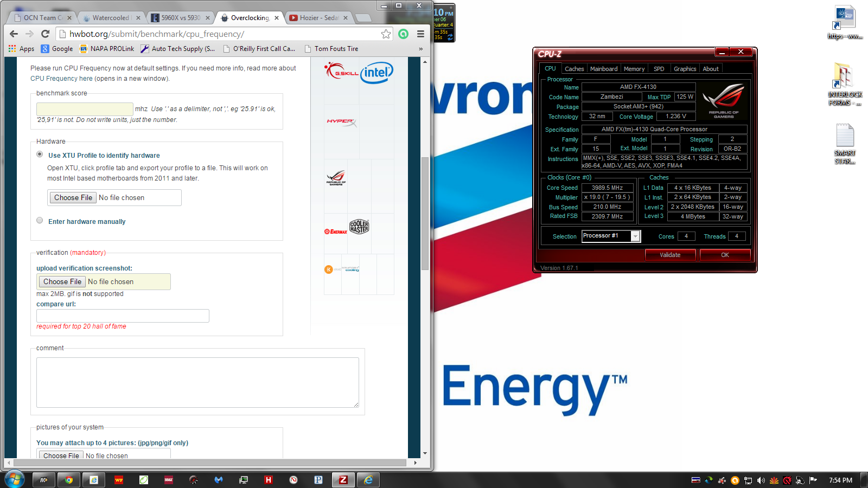
Task: Select Enter hardware manually radio button
Action: tap(40, 220)
